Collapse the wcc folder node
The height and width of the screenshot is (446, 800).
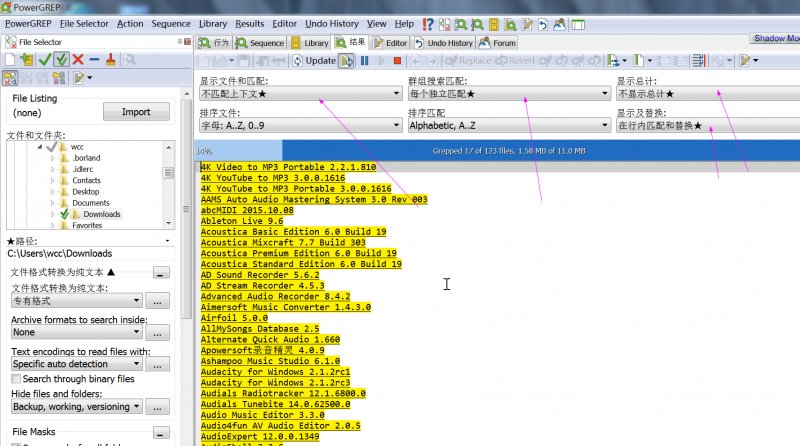(x=40, y=147)
